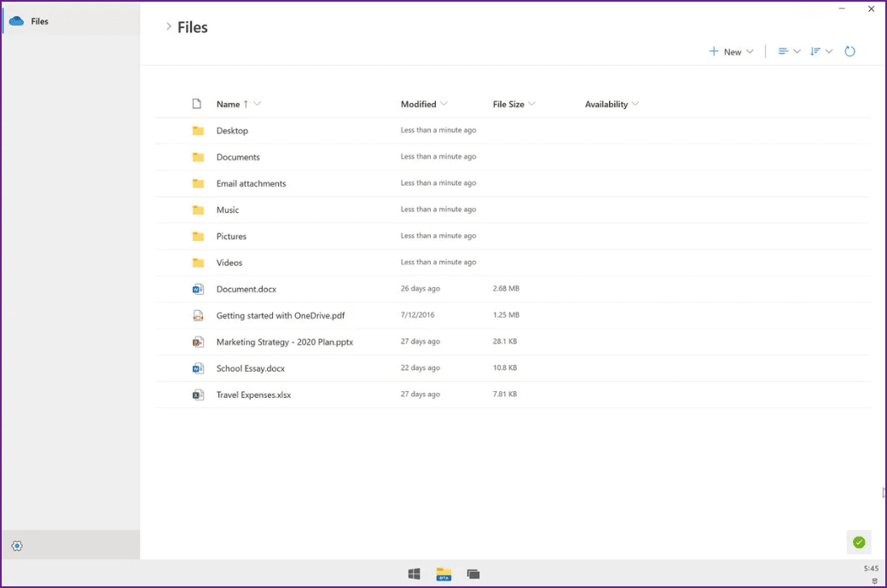Click Excel icon beside Travel Expenses.xlsx
The width and height of the screenshot is (887, 588).
[198, 395]
